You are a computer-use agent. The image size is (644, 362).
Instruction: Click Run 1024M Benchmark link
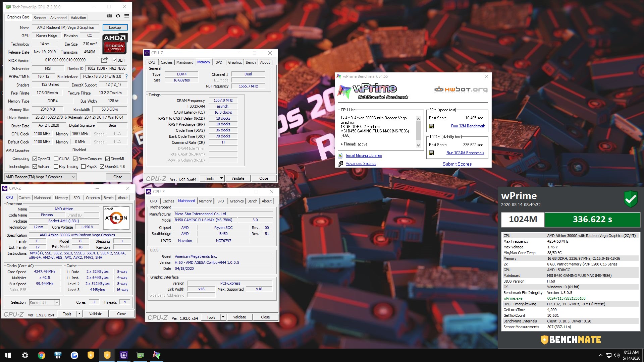465,153
